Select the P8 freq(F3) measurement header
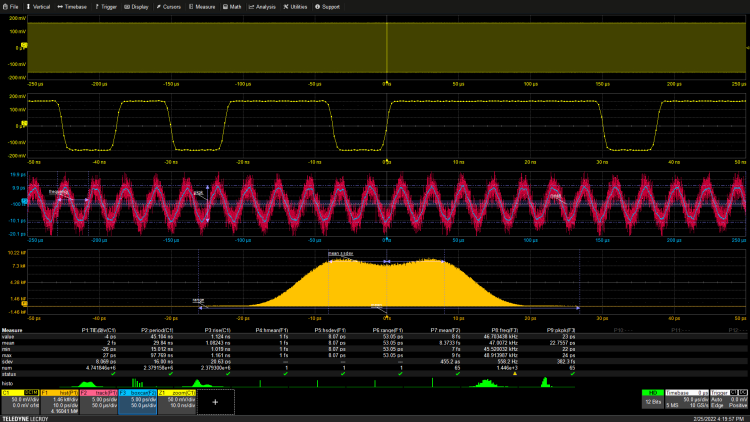750x422 pixels. point(505,330)
